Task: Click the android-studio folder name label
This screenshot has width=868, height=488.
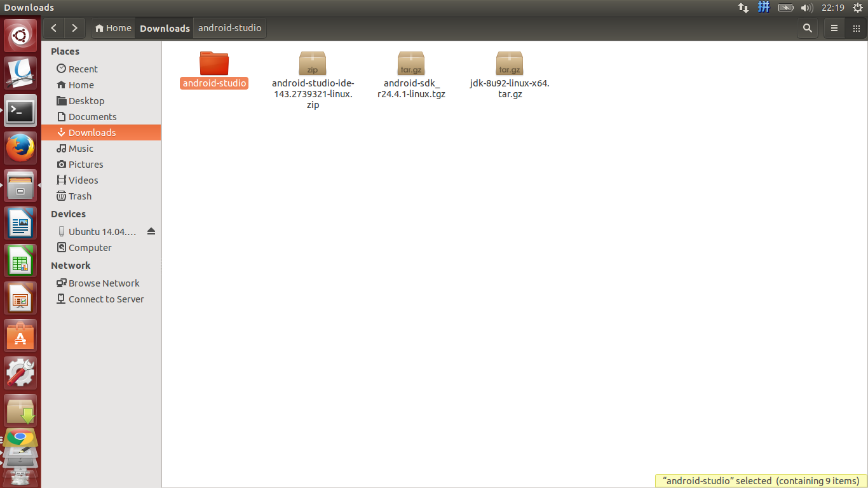Action: pos(214,83)
